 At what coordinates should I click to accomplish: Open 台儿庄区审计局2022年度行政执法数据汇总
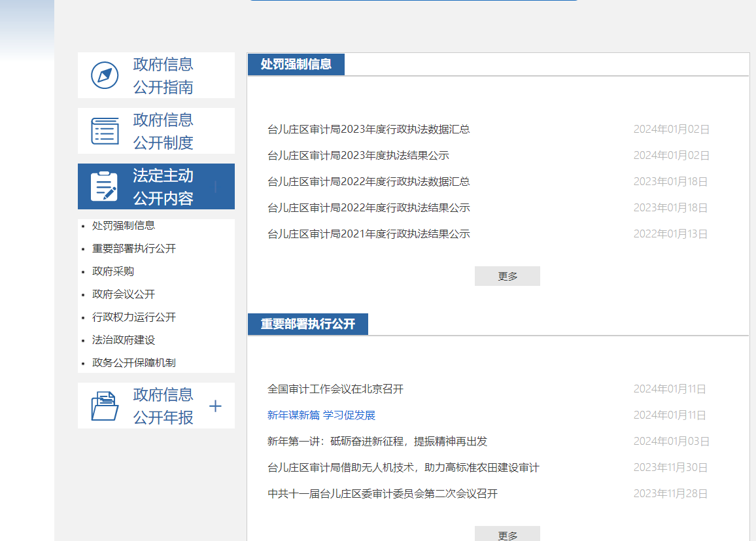(369, 181)
